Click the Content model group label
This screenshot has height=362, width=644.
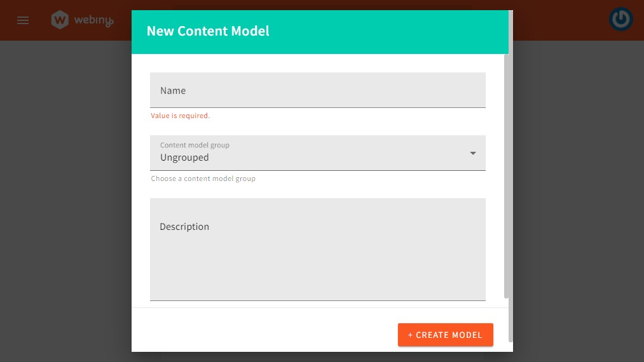pyautogui.click(x=195, y=145)
